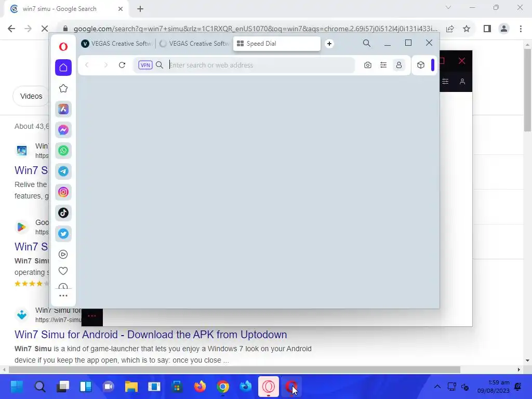
Task: Go forward in Opera
Action: coord(105,65)
